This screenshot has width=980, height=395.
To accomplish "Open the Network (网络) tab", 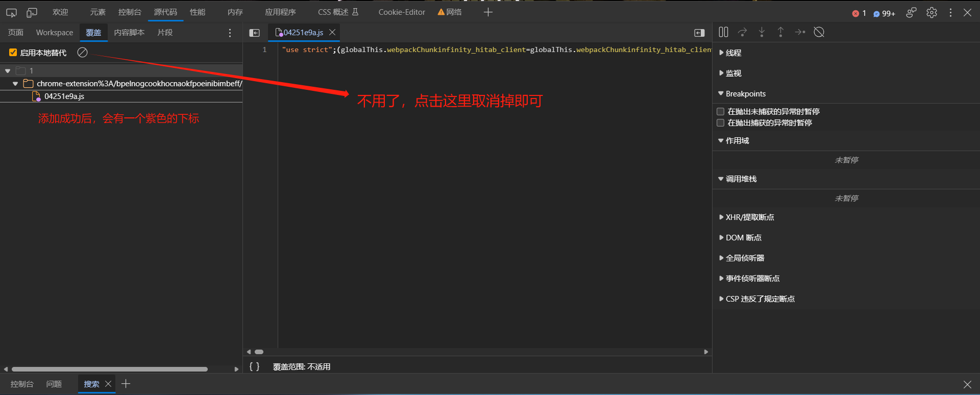I will coord(450,12).
